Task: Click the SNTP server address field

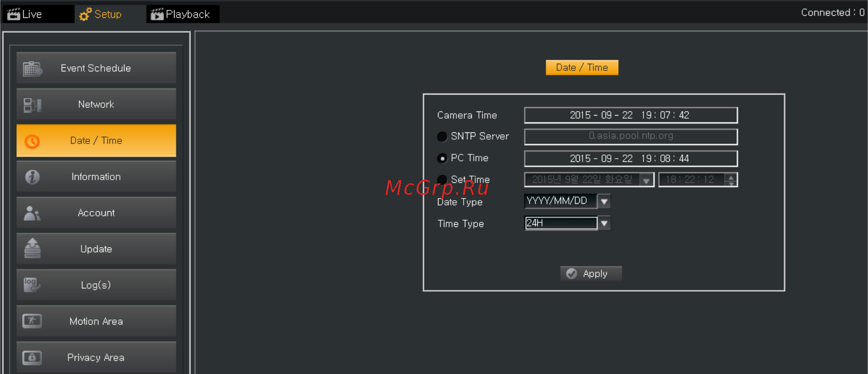Action: click(x=631, y=137)
